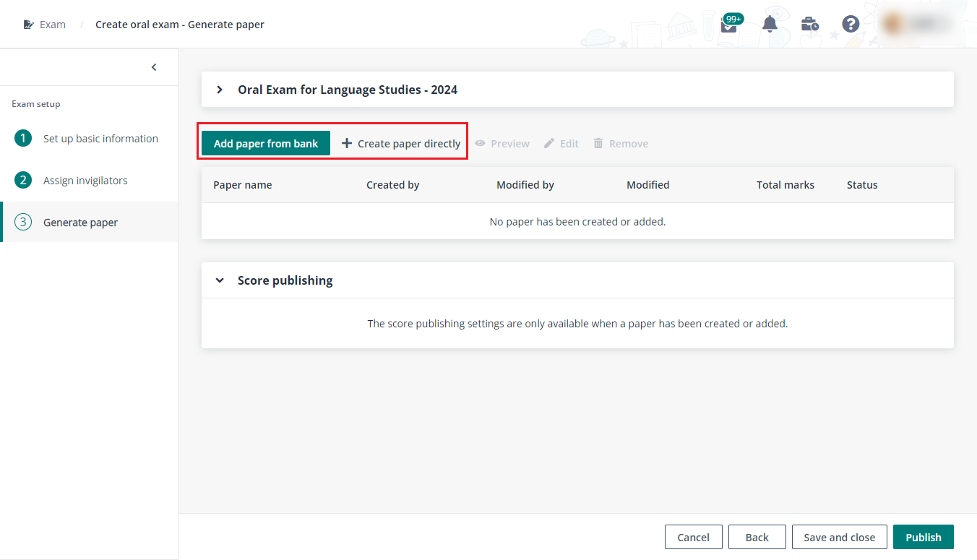Expand the Oral Exam for Language Studies section
977x560 pixels.
pos(220,89)
